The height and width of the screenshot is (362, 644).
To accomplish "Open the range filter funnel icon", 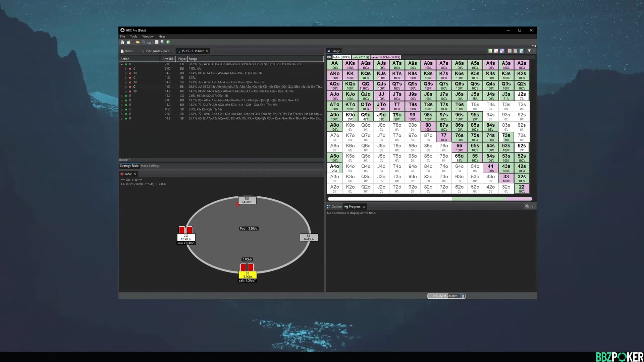I will coord(529,51).
